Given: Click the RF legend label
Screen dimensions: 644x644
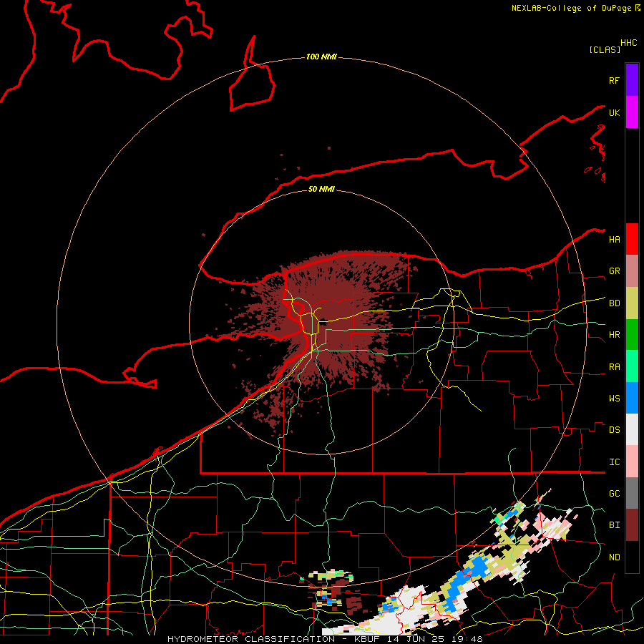Looking at the screenshot, I should coord(614,80).
